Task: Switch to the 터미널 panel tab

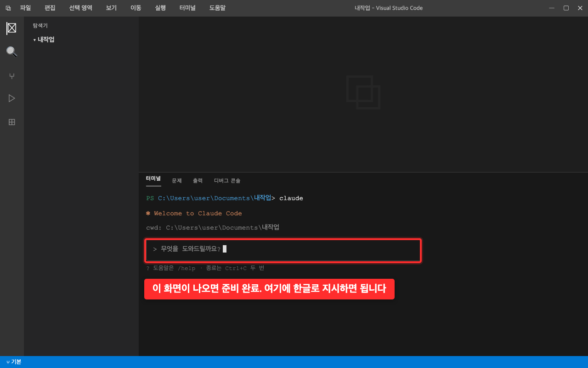Action: pos(153,178)
